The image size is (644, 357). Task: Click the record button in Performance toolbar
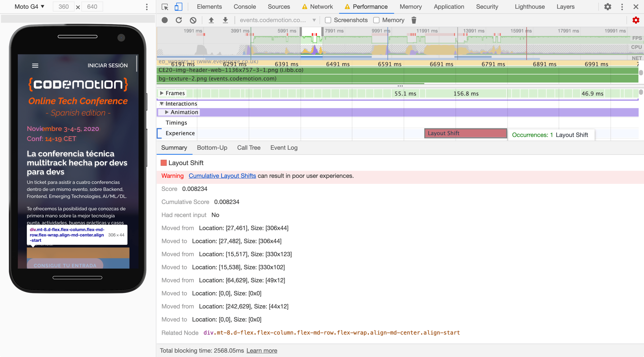click(165, 20)
